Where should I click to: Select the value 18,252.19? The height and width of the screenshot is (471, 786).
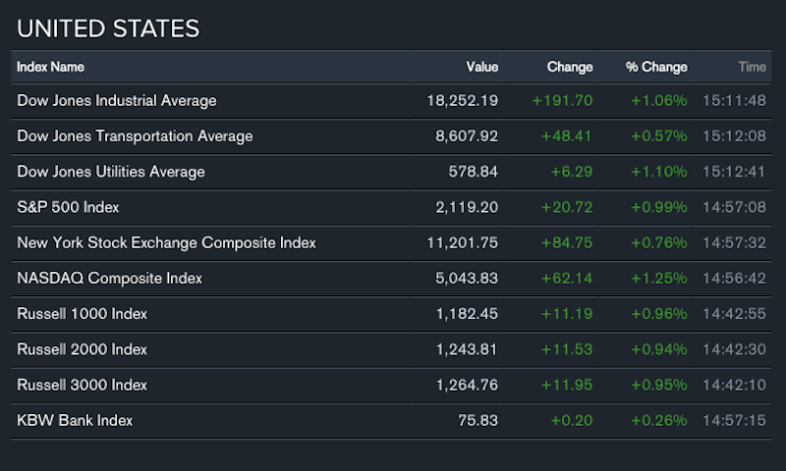[x=463, y=101]
